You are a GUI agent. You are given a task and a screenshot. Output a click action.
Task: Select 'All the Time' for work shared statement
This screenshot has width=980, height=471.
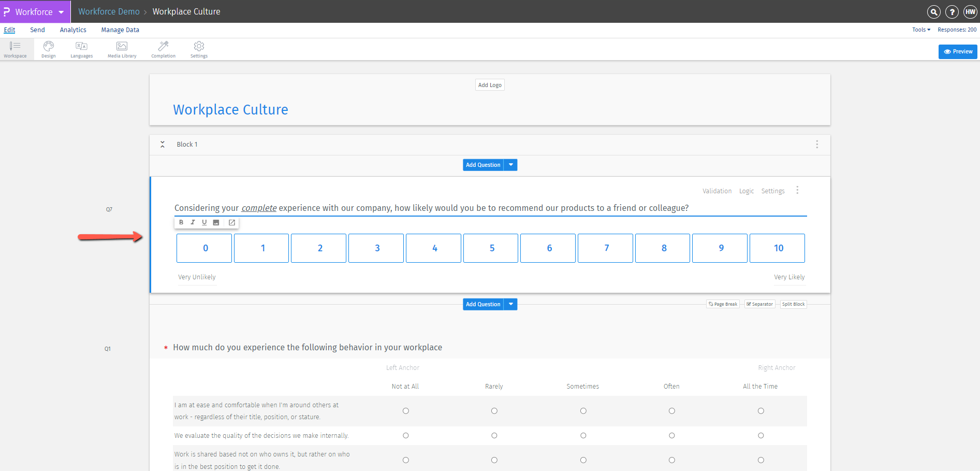pos(760,460)
